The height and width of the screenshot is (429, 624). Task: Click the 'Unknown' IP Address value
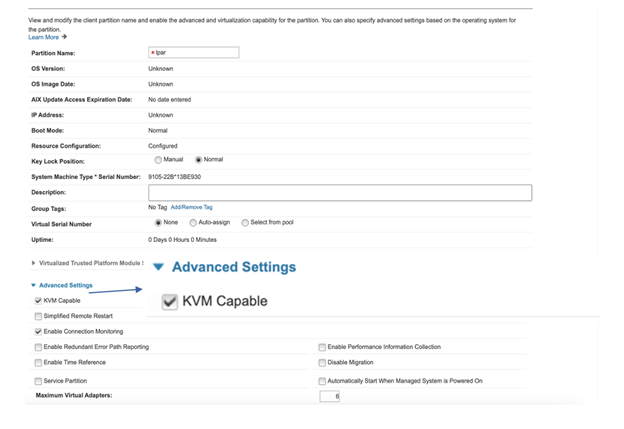point(160,115)
